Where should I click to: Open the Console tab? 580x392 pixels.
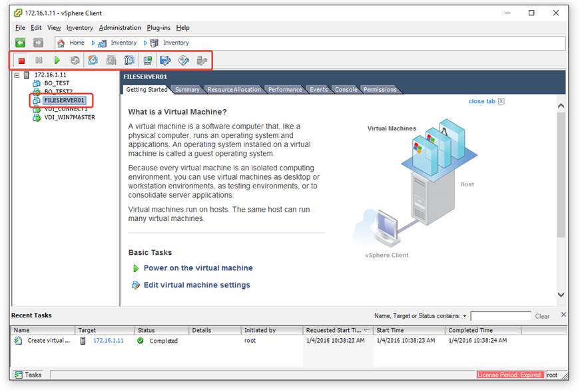[x=346, y=89]
